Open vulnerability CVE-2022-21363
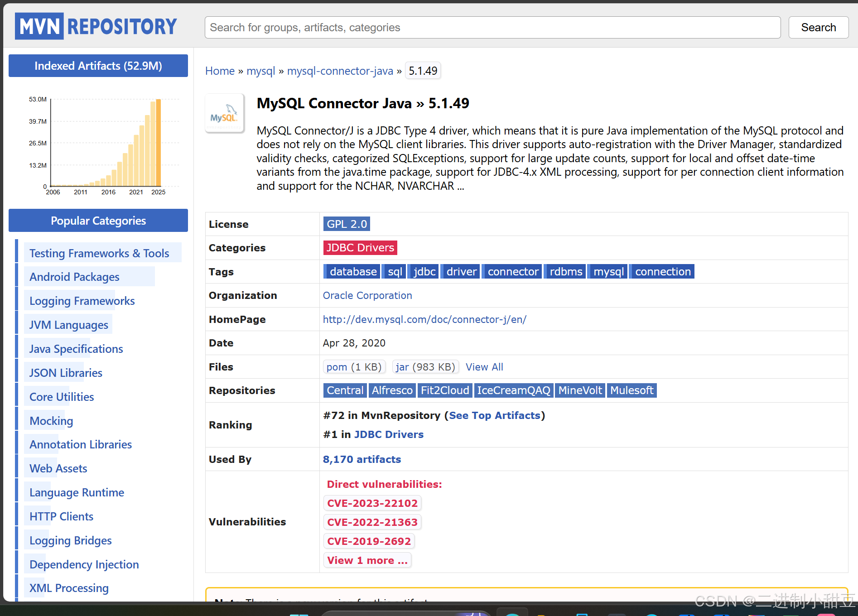 point(372,522)
